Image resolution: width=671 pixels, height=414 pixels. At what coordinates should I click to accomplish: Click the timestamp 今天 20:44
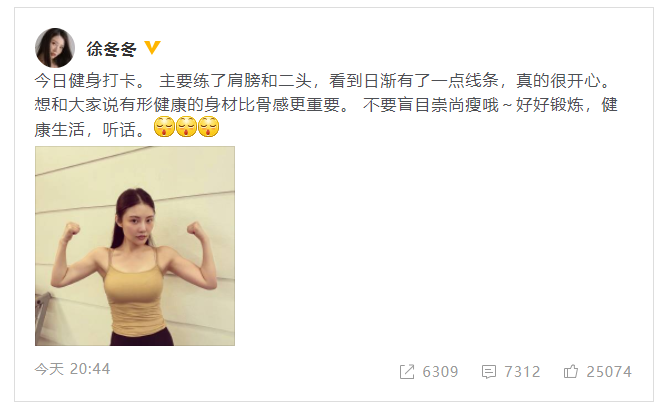tap(72, 369)
